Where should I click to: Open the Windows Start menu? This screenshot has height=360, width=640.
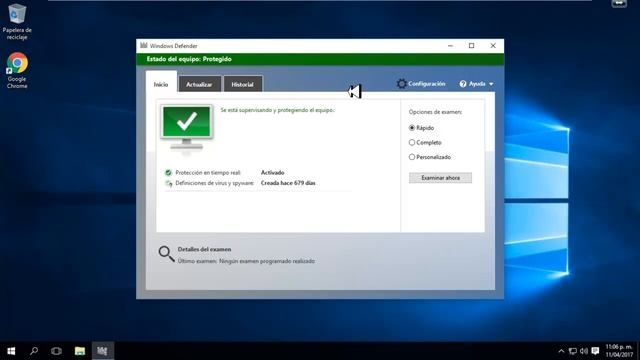11,351
